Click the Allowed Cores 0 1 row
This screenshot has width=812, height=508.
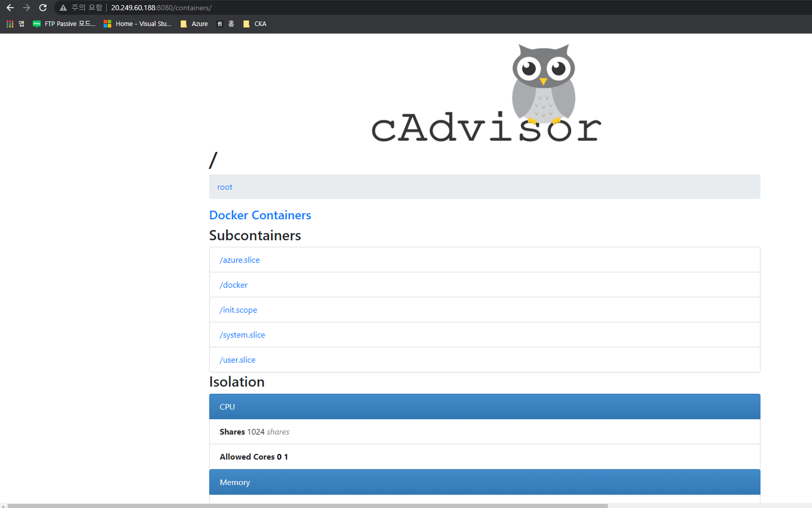click(484, 457)
